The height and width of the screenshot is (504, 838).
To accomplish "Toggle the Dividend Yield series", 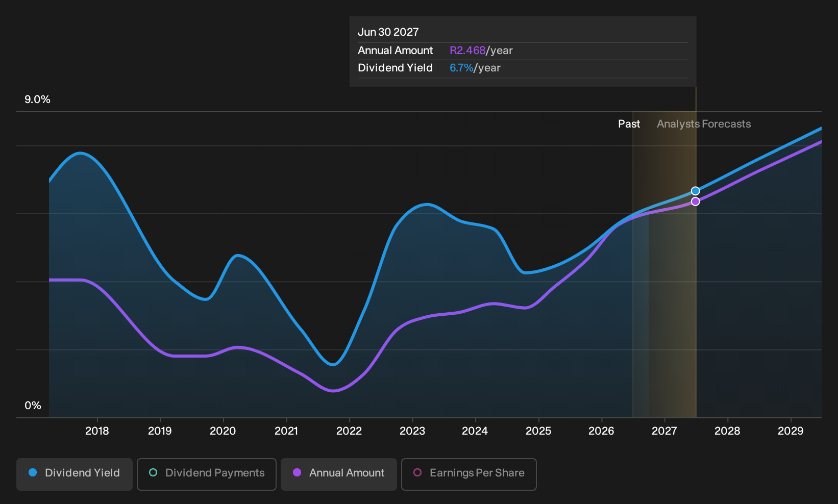I will [75, 474].
